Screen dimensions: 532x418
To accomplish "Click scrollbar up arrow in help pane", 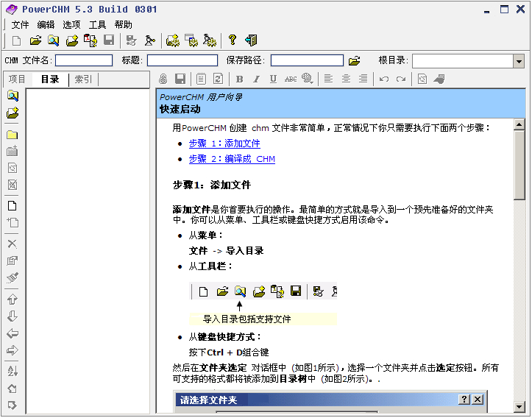I will [519, 124].
